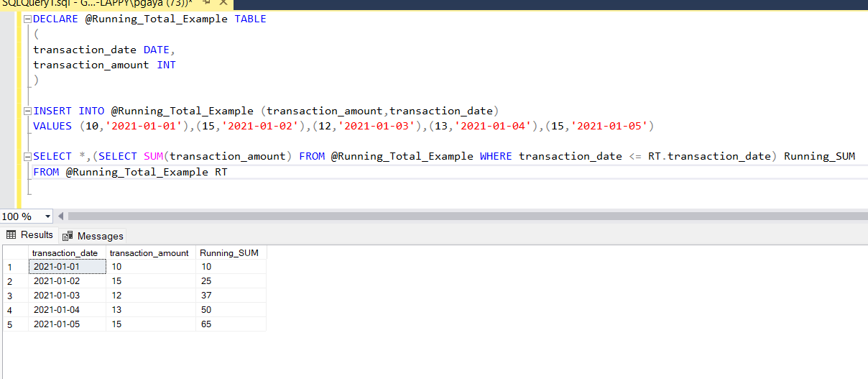
Task: Click the 2021-01-05 date cell
Action: [x=67, y=324]
